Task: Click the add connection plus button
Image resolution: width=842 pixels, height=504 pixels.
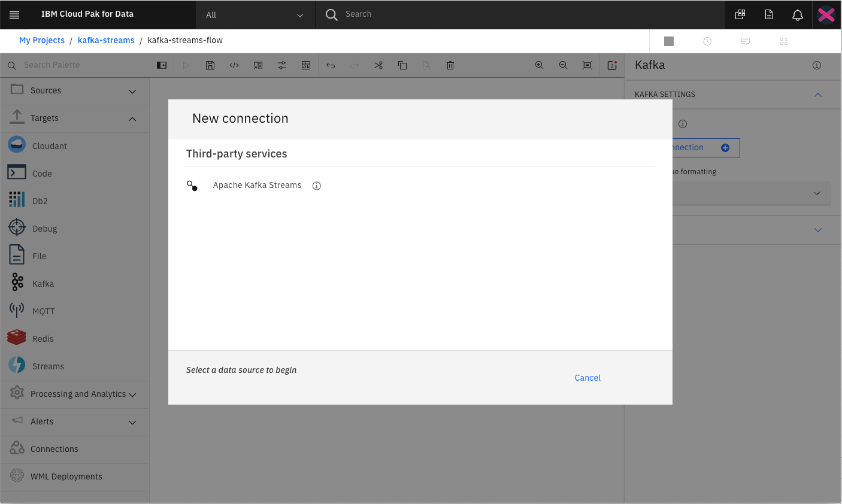Action: [725, 148]
